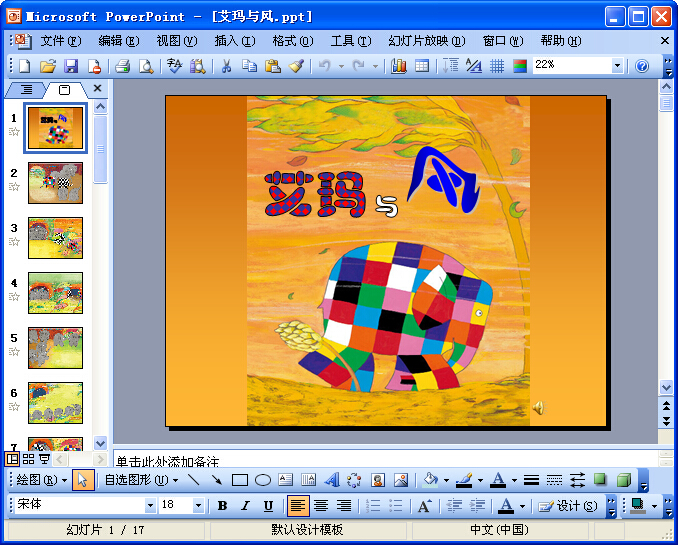Open the 幻灯片放映(D) menu

tap(427, 41)
